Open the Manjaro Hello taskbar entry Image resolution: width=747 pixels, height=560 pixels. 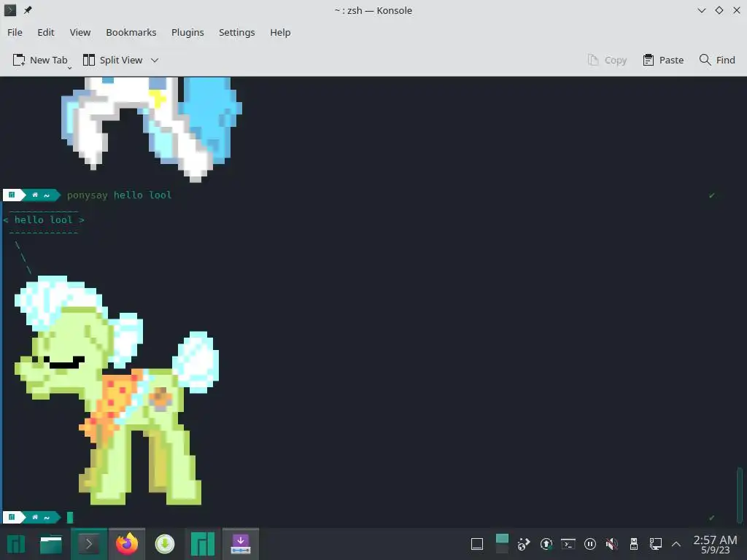(203, 544)
